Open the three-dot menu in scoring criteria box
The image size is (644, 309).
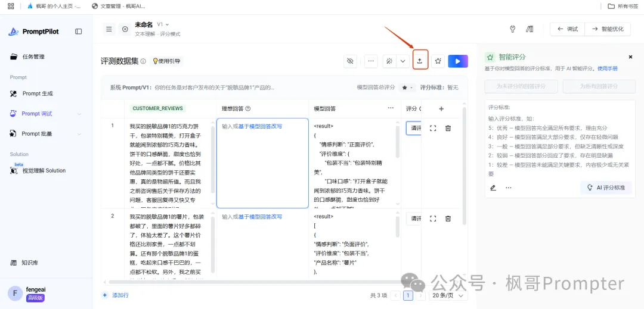point(509,188)
